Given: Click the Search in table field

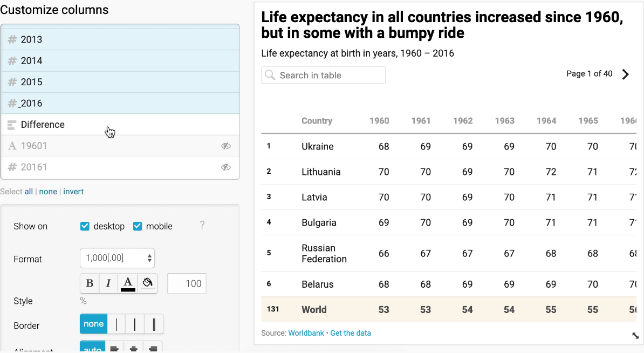Looking at the screenshot, I should pos(324,76).
